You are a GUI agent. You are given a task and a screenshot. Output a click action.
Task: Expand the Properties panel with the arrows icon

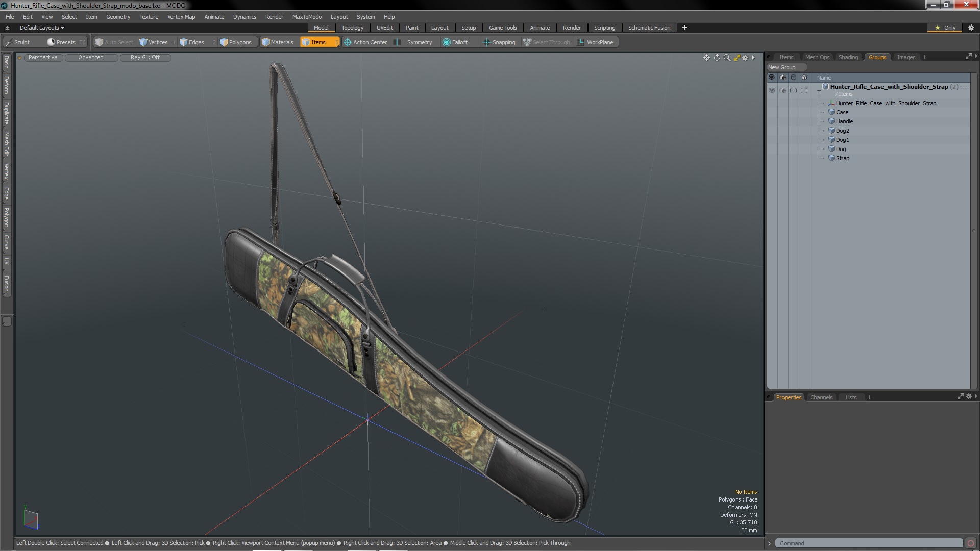point(960,396)
